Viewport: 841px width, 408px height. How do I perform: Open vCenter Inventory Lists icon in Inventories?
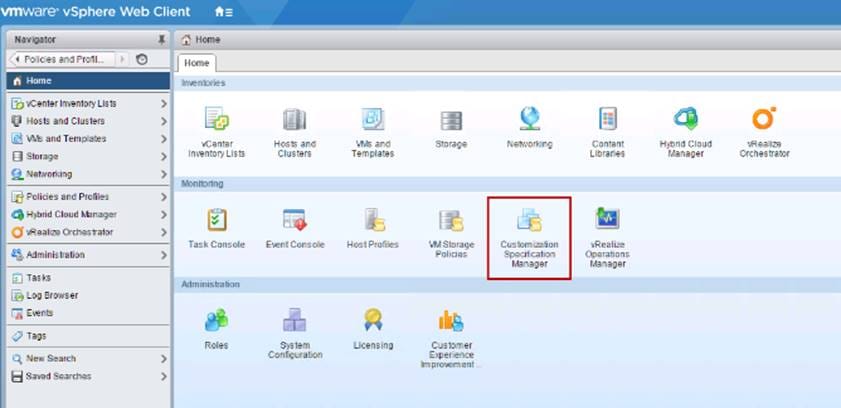coord(217,118)
